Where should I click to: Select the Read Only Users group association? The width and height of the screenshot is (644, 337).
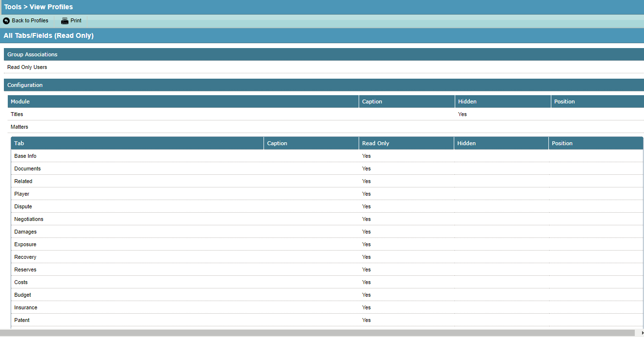point(27,67)
